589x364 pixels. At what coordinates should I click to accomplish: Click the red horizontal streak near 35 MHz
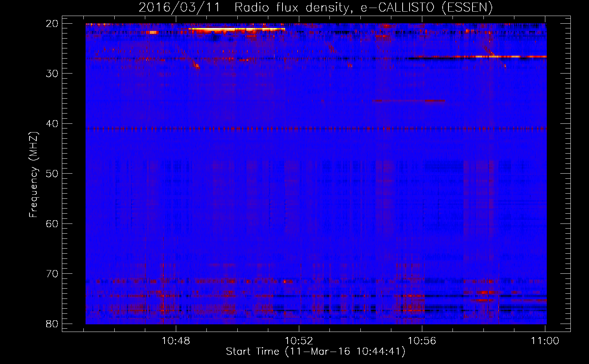coord(408,101)
